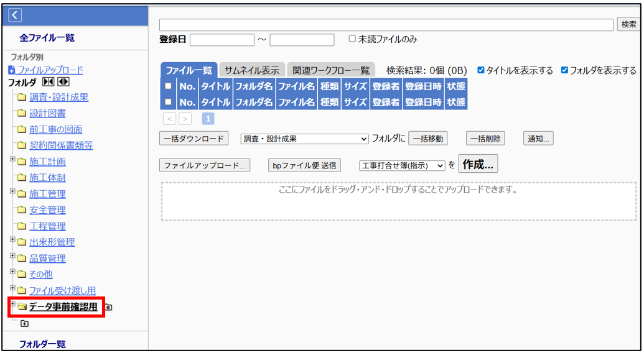Expand the 施工計画 folder tree node
644x358 pixels.
(12, 160)
